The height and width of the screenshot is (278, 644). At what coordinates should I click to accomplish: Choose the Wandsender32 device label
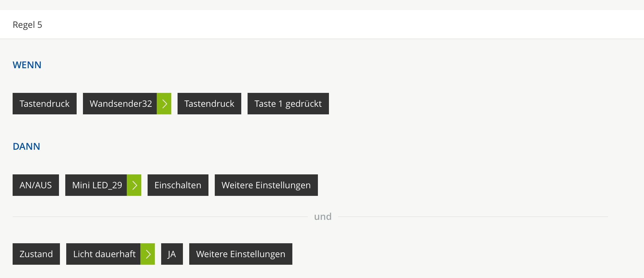tap(120, 104)
